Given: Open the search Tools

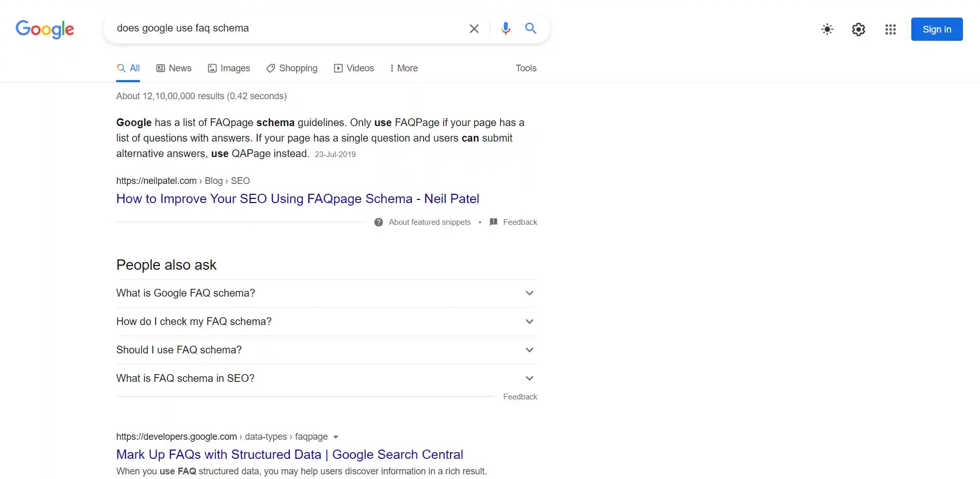Looking at the screenshot, I should point(526,68).
